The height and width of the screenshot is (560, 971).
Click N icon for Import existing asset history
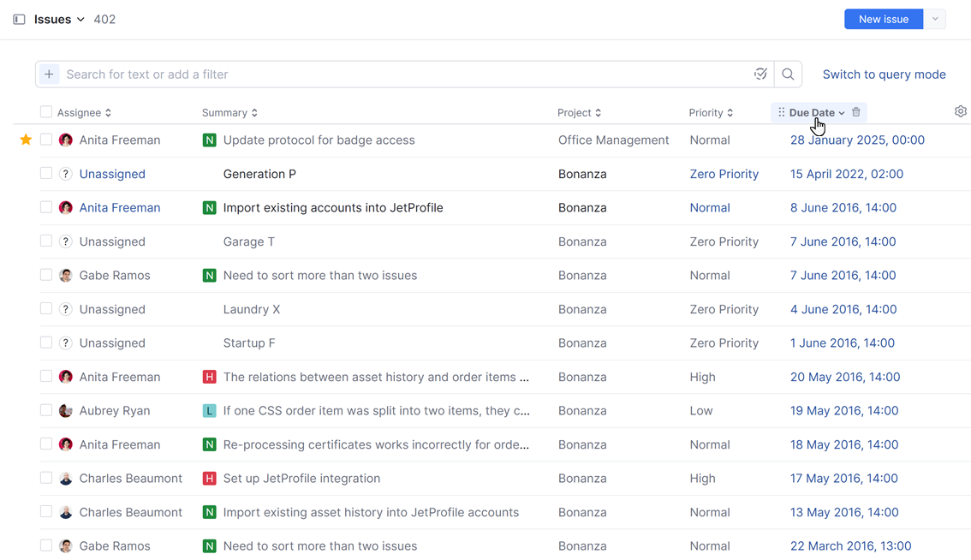209,512
